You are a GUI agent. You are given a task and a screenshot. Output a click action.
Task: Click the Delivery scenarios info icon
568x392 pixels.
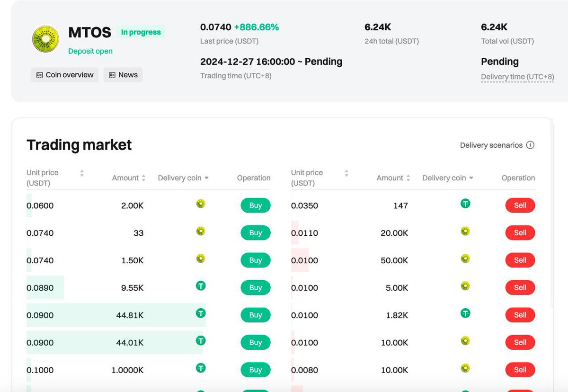click(x=530, y=145)
